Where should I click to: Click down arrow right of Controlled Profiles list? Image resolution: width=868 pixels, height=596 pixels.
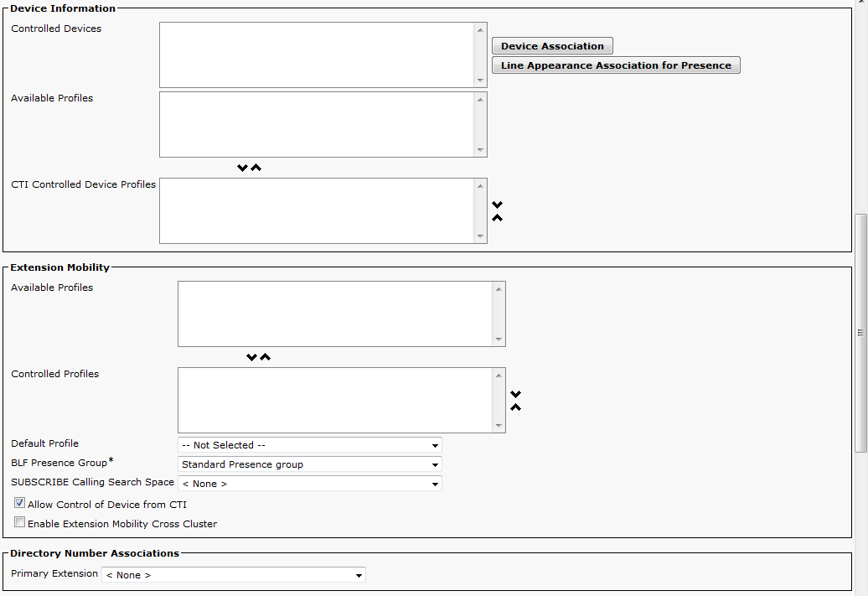point(516,394)
